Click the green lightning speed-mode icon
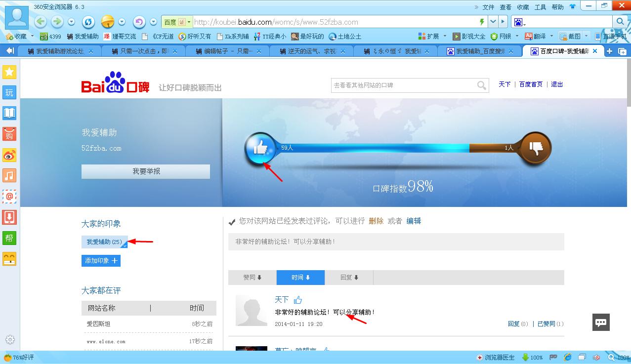The image size is (631, 364). click(x=482, y=22)
